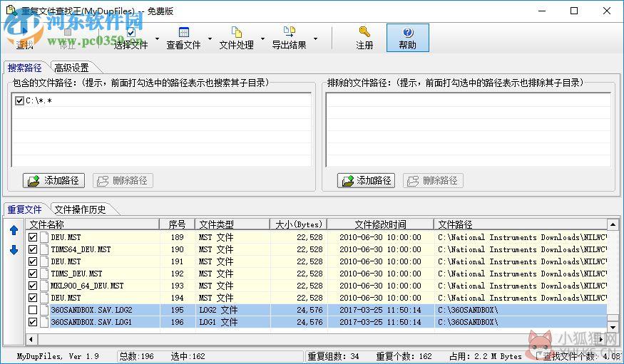Switch to the 高级设置 tab
This screenshot has height=364, width=624.
tap(72, 68)
